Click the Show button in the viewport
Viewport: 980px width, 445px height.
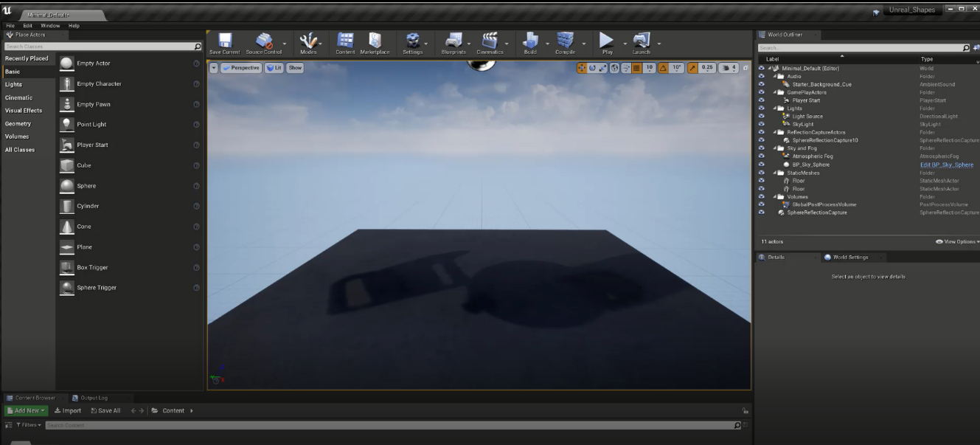click(295, 68)
